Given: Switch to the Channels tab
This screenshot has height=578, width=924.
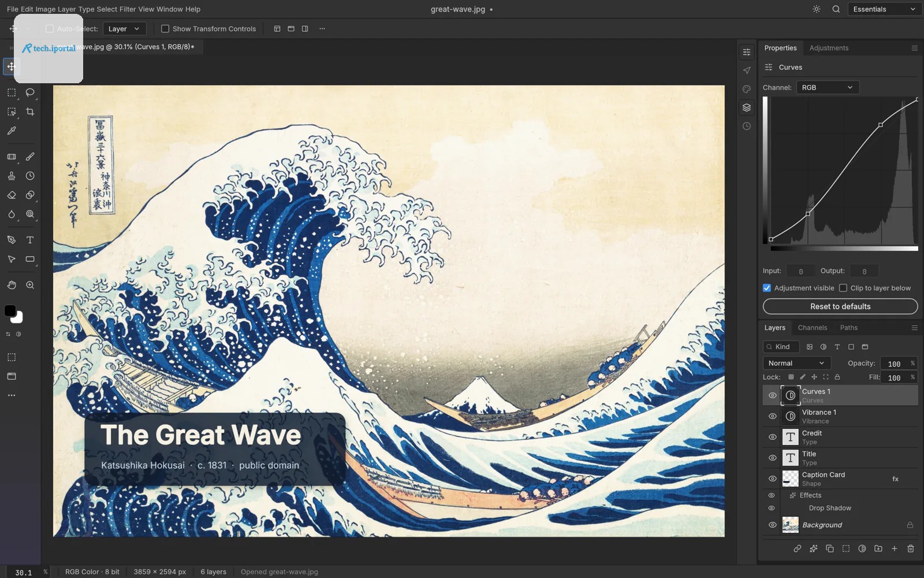Looking at the screenshot, I should tap(813, 328).
